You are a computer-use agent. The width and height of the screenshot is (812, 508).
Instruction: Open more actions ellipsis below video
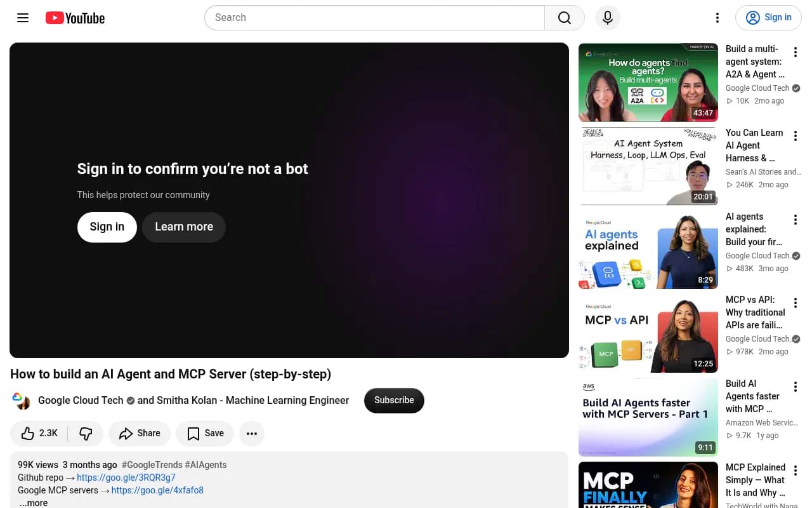pos(252,433)
